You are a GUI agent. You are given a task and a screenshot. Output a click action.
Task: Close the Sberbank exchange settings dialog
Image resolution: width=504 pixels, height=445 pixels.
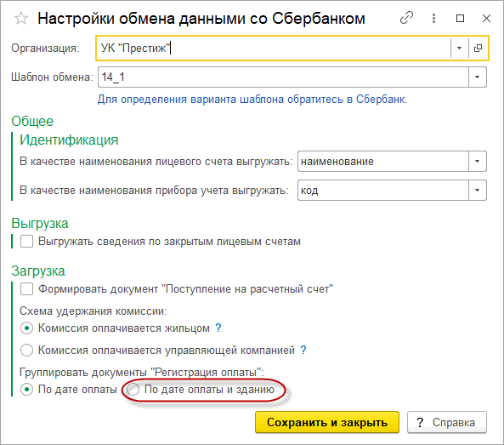[x=486, y=19]
